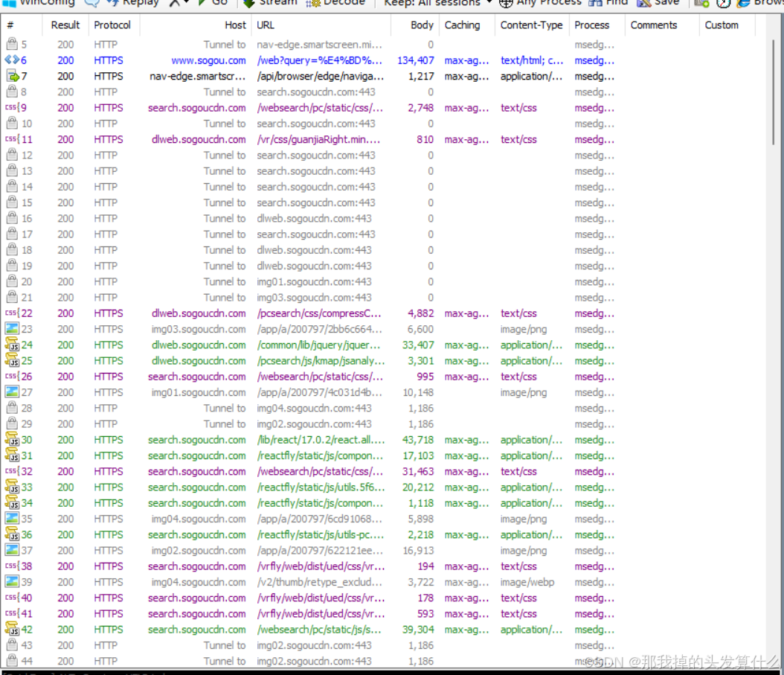Image resolution: width=784 pixels, height=675 pixels.
Task: Click the lock icon of session 28
Action: pos(12,408)
